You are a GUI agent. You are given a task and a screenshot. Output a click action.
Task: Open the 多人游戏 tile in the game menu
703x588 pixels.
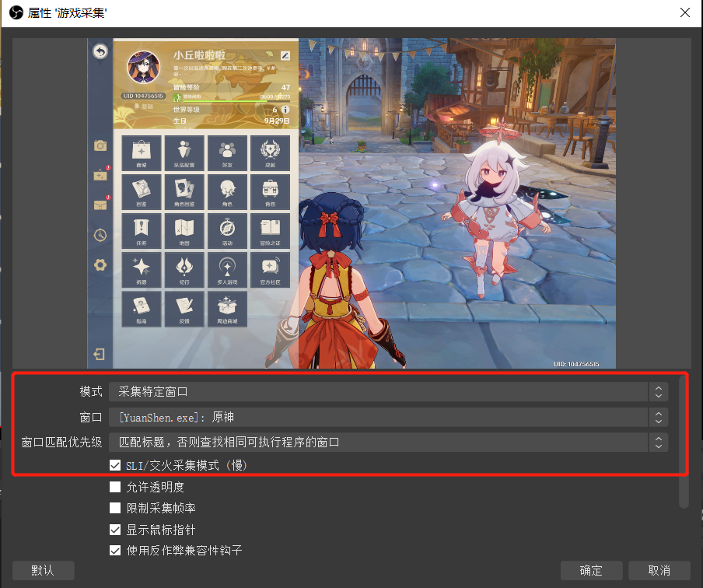coord(227,270)
